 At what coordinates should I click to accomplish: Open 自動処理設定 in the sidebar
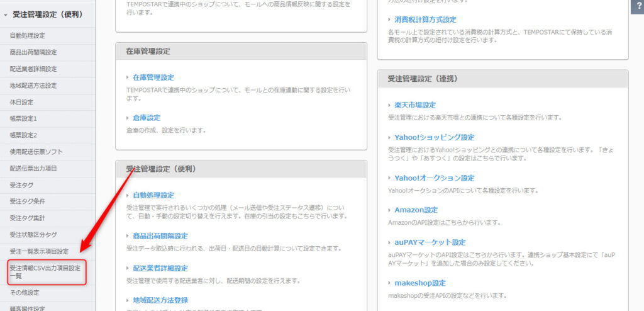click(x=27, y=36)
